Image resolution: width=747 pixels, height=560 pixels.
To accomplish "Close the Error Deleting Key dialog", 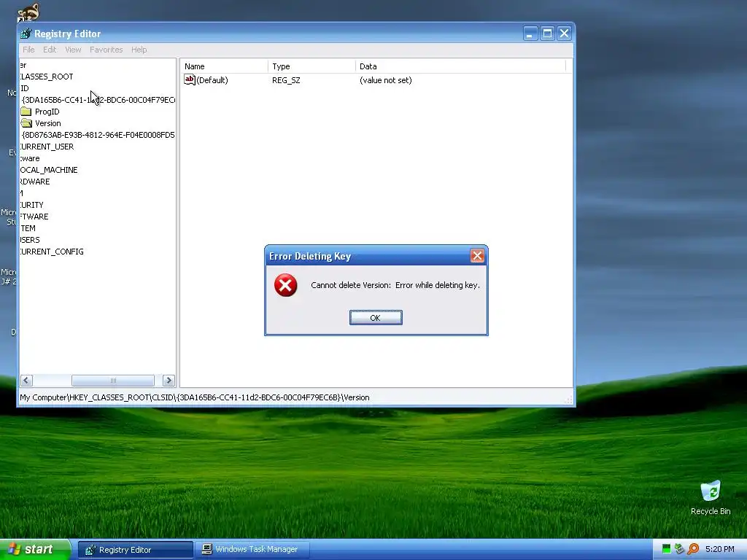I will (x=477, y=256).
